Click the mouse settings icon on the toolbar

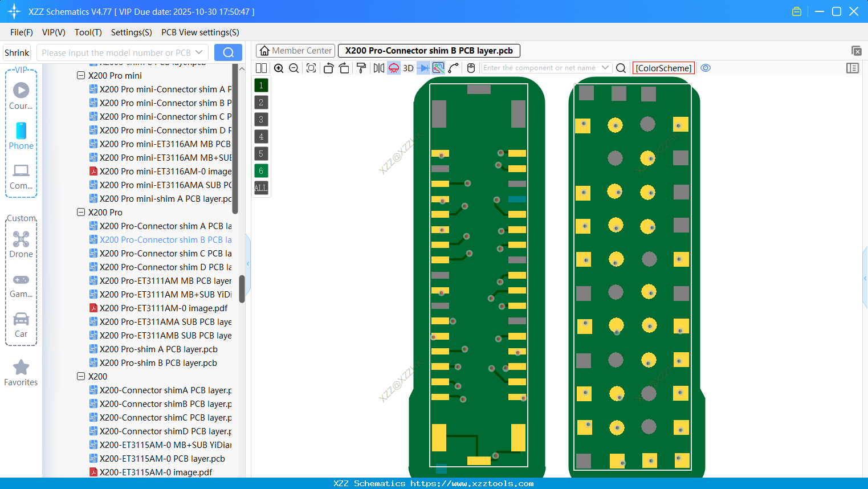(470, 68)
